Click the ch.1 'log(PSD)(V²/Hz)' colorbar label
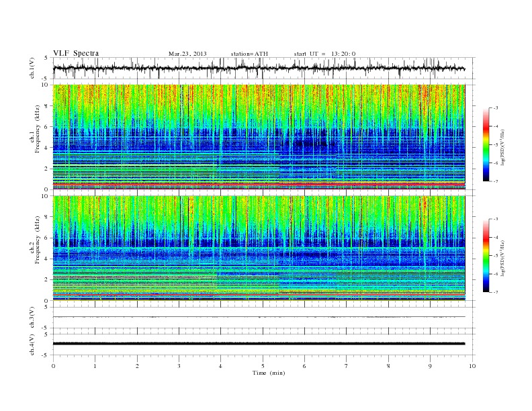Image resolution: width=532 pixels, height=411 pixels. tap(502, 147)
